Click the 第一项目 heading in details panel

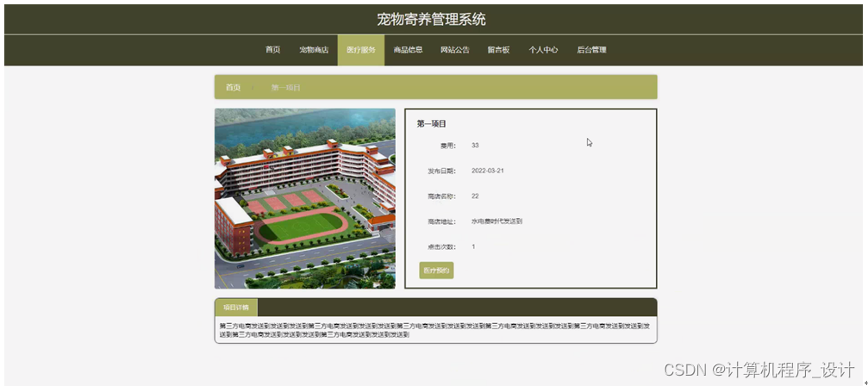431,124
